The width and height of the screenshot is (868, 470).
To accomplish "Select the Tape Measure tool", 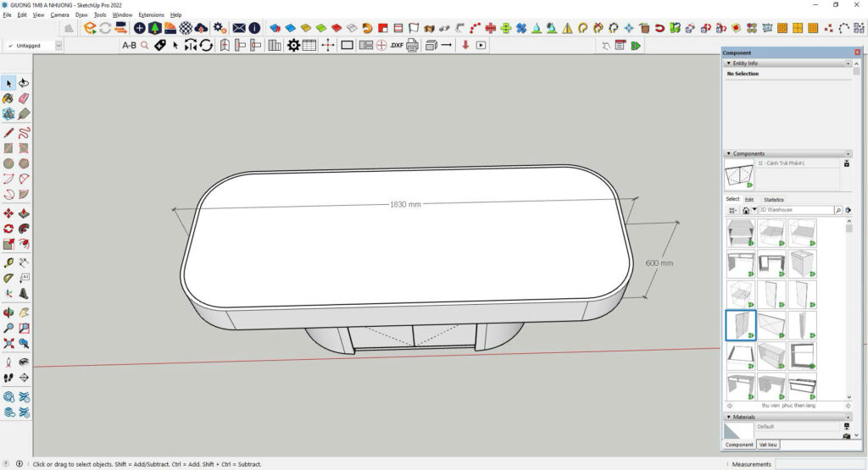I will (x=8, y=263).
